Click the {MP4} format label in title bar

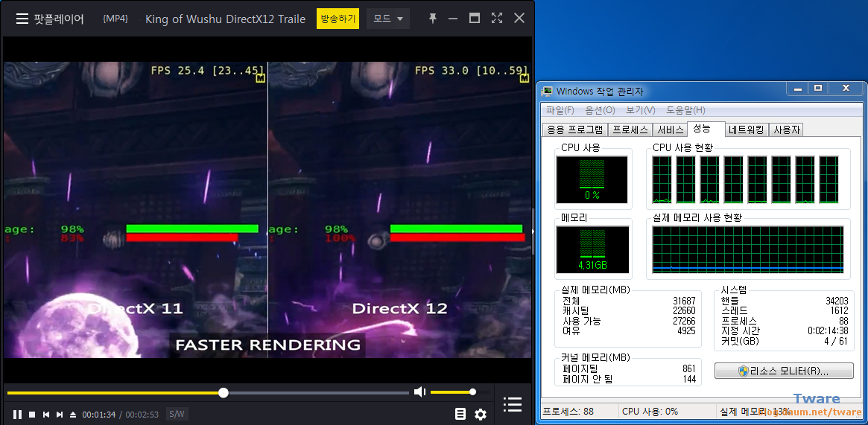coord(115,19)
